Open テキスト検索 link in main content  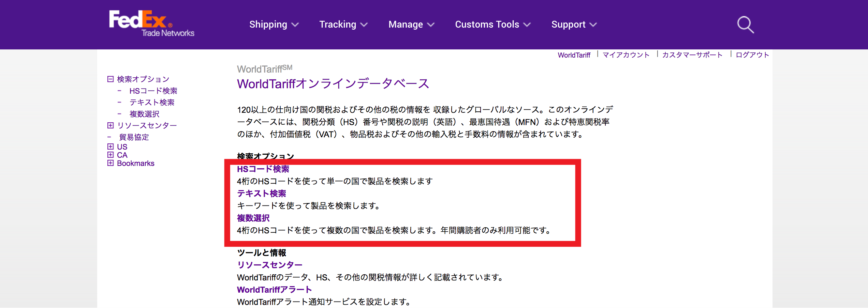click(262, 194)
